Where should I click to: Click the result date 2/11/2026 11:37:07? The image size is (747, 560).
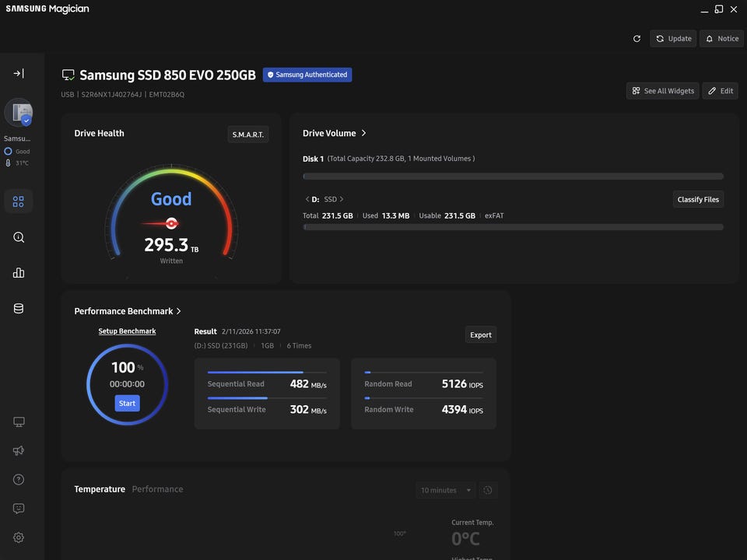[251, 331]
